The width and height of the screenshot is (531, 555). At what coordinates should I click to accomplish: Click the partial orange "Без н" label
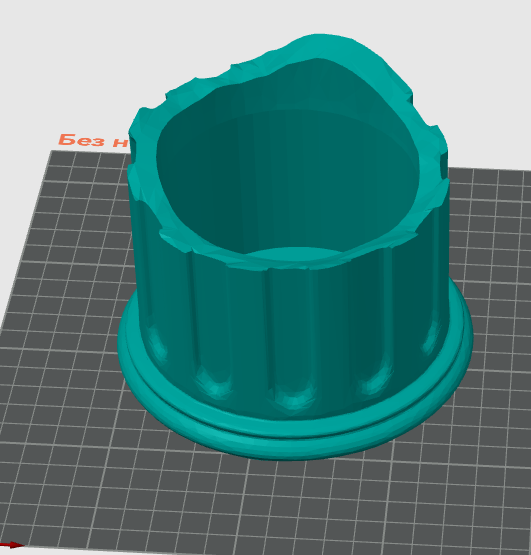point(94,141)
